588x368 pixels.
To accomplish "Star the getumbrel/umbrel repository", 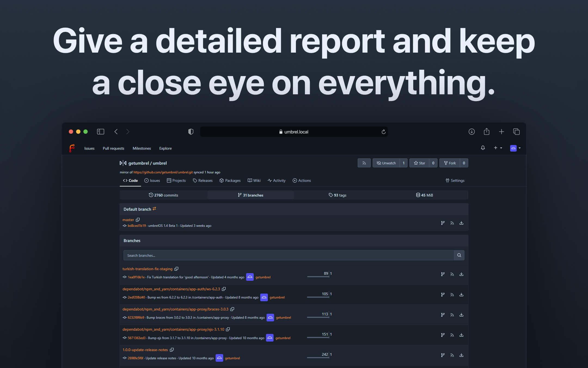I will (419, 163).
